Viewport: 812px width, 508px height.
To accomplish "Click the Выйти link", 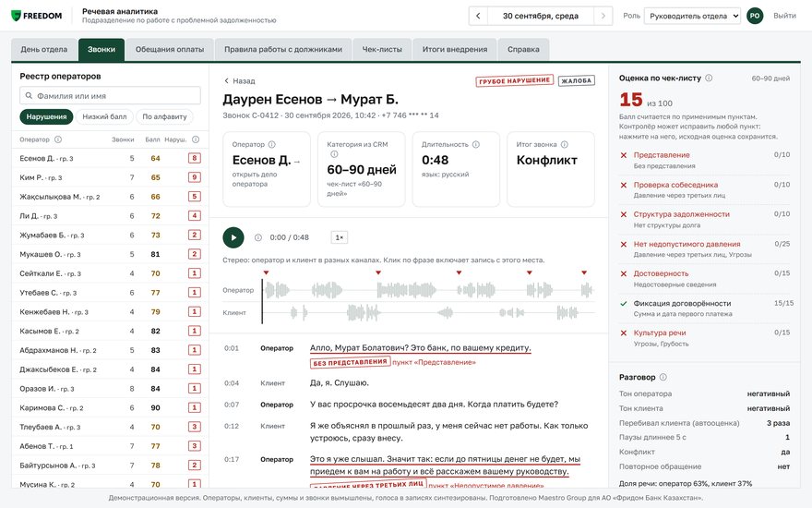I will (784, 16).
